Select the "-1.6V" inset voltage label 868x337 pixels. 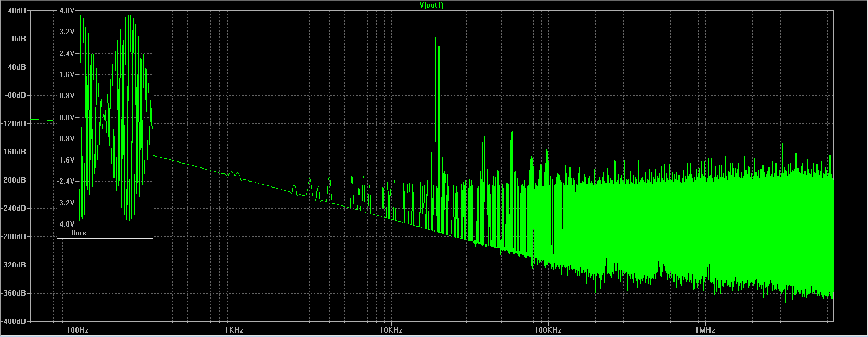tap(66, 160)
